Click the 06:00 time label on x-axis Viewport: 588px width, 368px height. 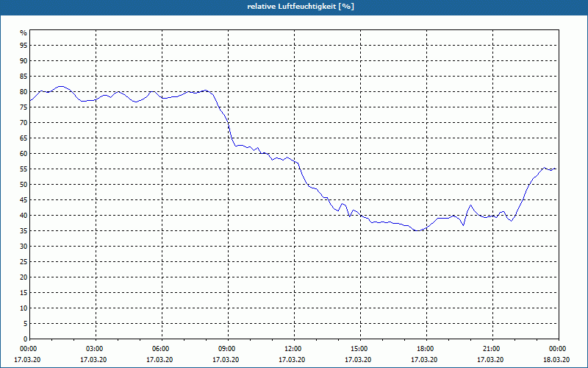coord(162,349)
